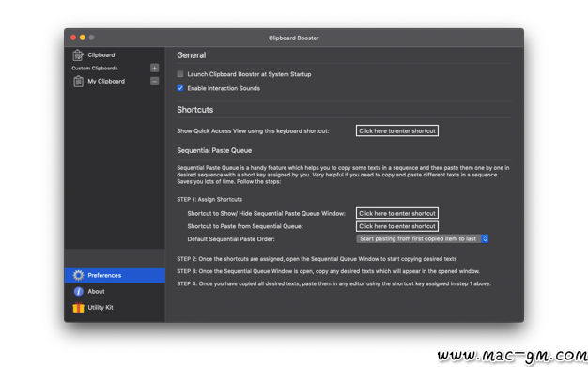
Task: Click the STEP 4 instruction text
Action: point(333,283)
